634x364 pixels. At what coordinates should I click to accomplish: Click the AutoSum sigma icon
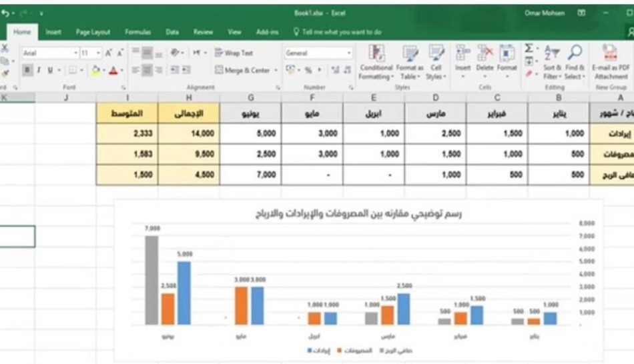(x=529, y=49)
